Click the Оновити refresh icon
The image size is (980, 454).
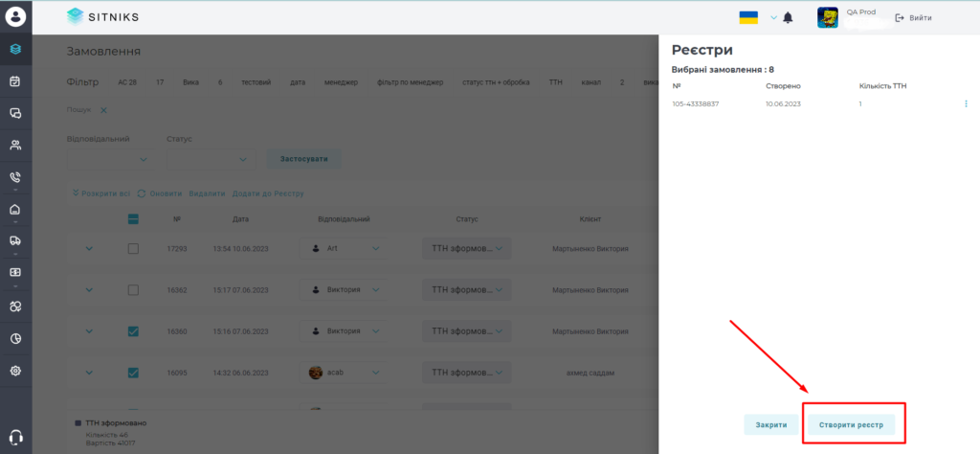tap(142, 193)
